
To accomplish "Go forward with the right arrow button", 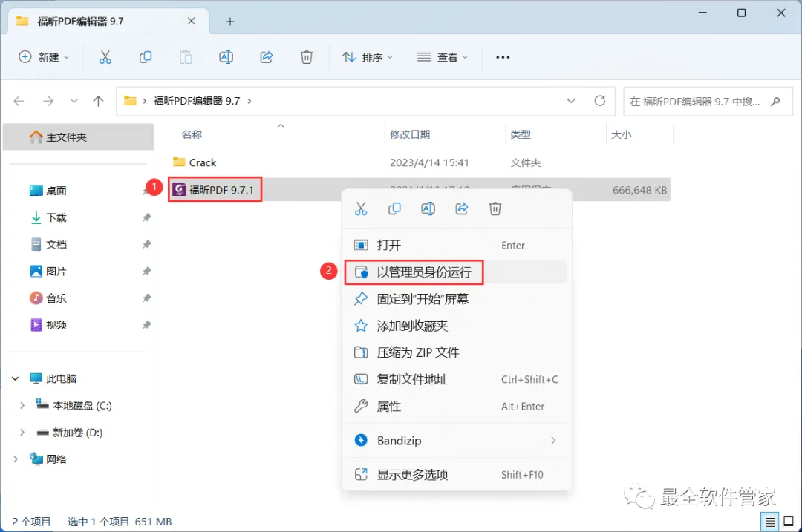I will coord(48,101).
